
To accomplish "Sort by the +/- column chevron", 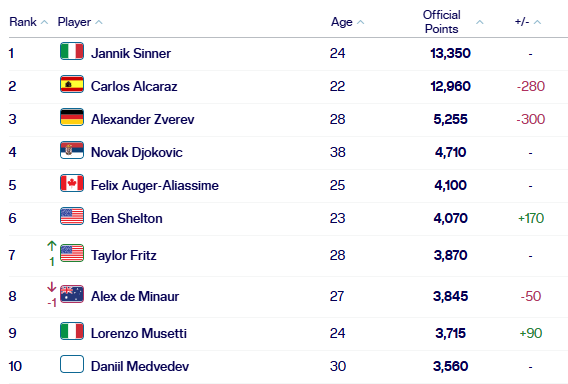I will [x=538, y=22].
